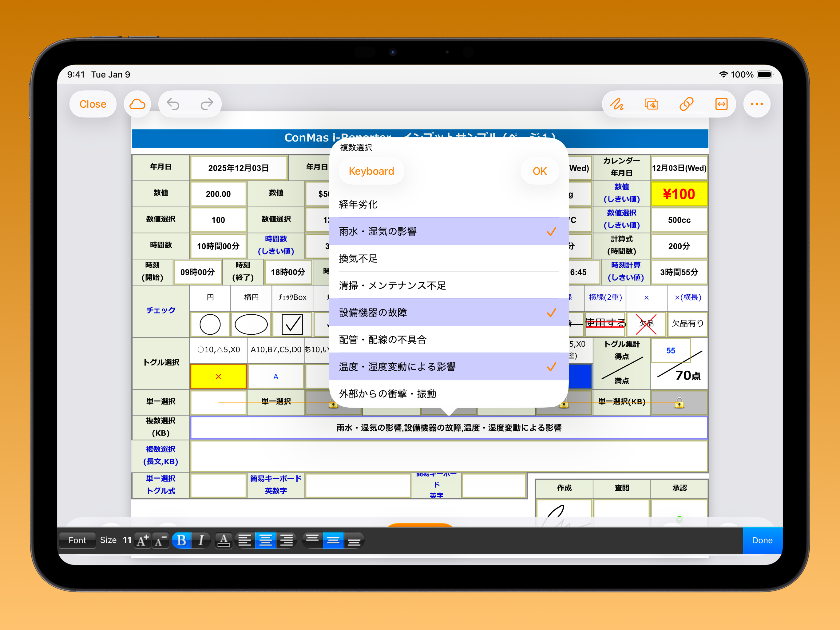Click the horizontal resize arrows icon
The width and height of the screenshot is (840, 630).
[x=721, y=104]
